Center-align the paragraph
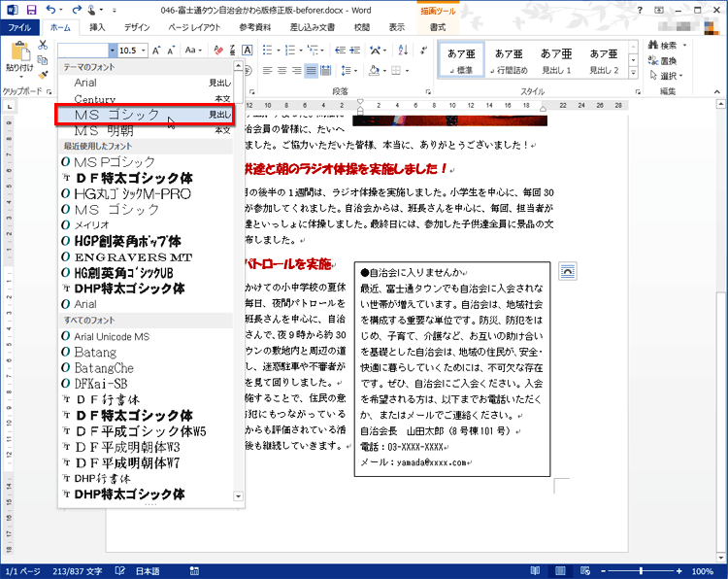728x579 pixels. pos(281,71)
